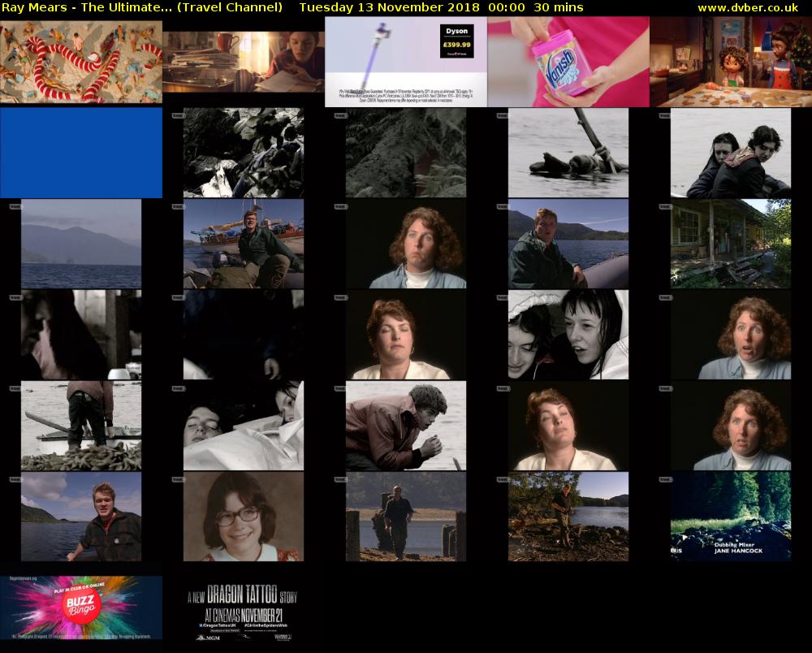Select the Dubbing Mixer Jane Hancock credits frame
Image resolution: width=812 pixels, height=653 pixels.
(x=731, y=517)
